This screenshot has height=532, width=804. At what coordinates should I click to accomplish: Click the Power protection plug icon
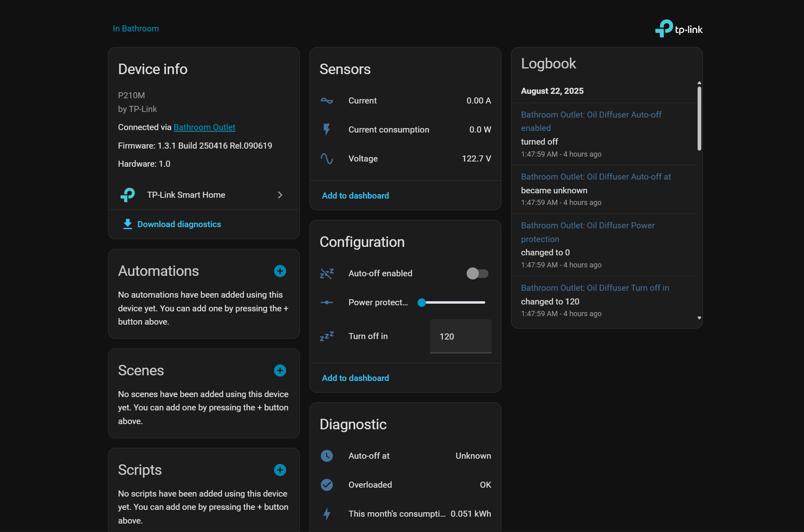pyautogui.click(x=326, y=302)
